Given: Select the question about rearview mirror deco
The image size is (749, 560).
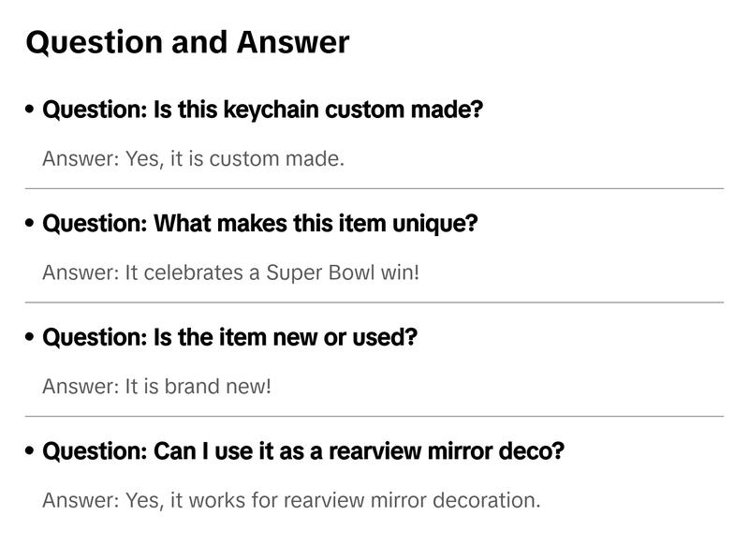Looking at the screenshot, I should [303, 451].
